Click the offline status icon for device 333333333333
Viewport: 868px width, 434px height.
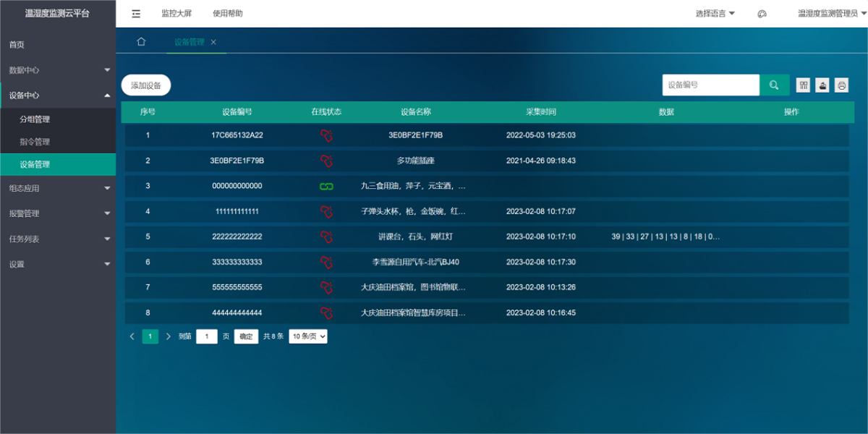(326, 262)
